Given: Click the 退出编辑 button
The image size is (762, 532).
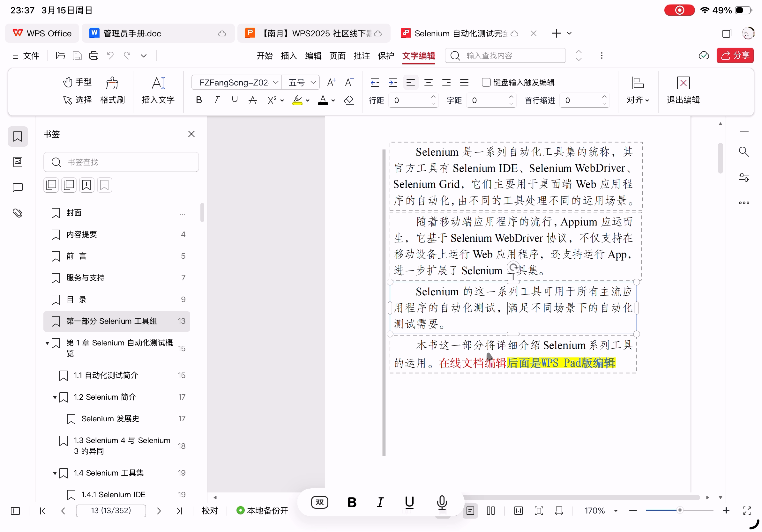Looking at the screenshot, I should [683, 90].
